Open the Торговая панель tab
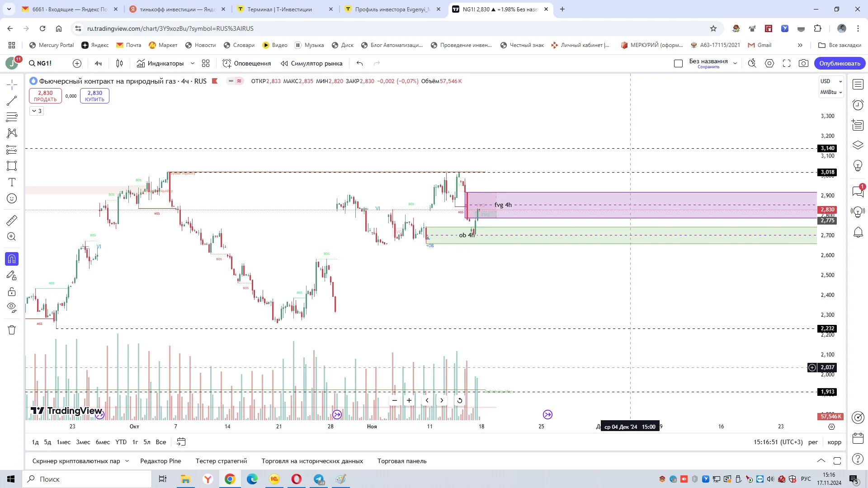868x488 pixels. [x=402, y=461]
